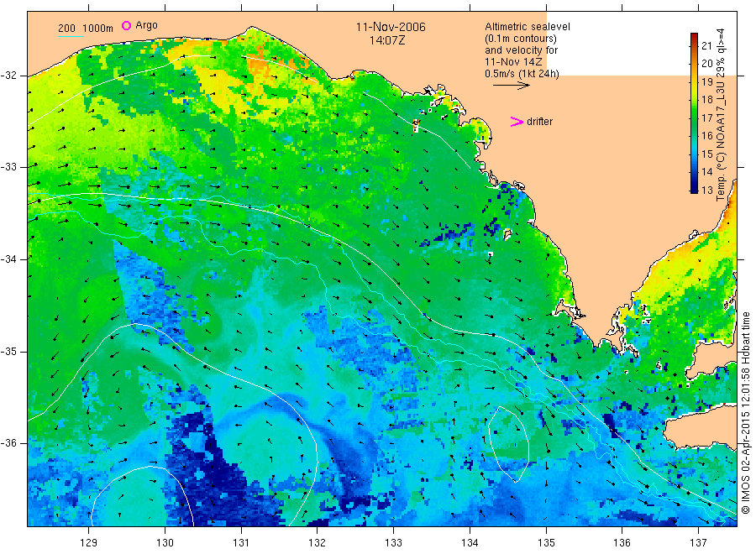Click color bar value 16
The height and width of the screenshot is (554, 756).
(x=706, y=136)
